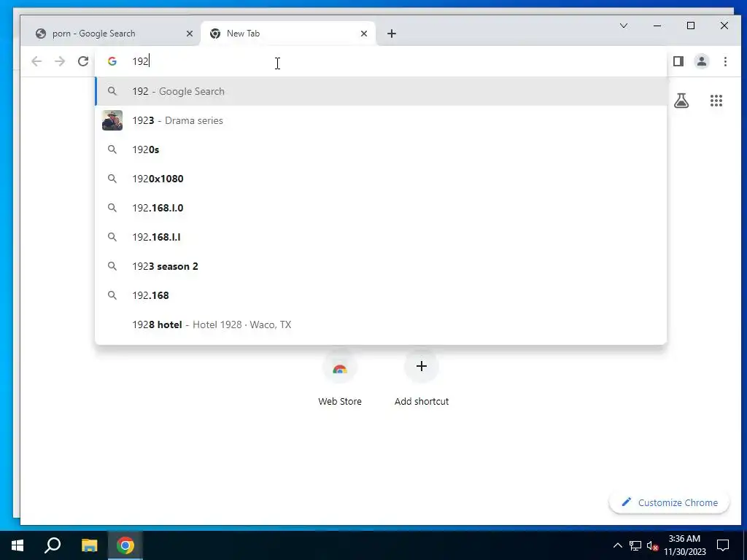Open the notification center icon
Viewport: 747px width, 560px height.
(x=723, y=545)
